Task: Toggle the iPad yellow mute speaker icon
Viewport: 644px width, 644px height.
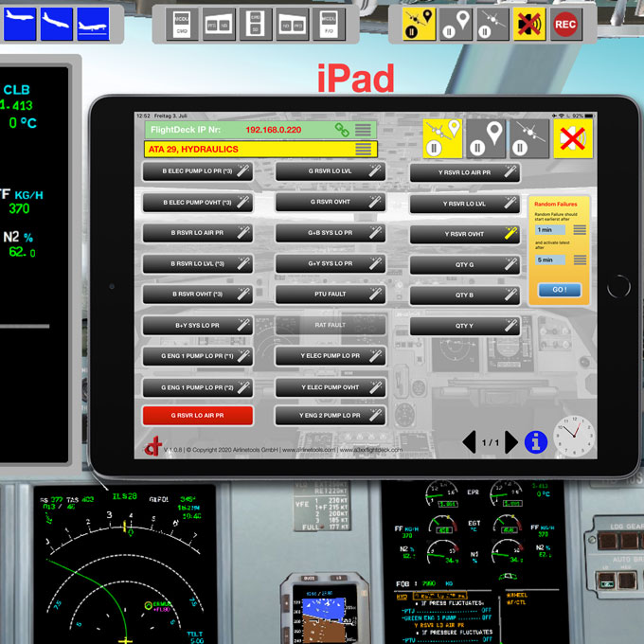Action: click(x=573, y=138)
